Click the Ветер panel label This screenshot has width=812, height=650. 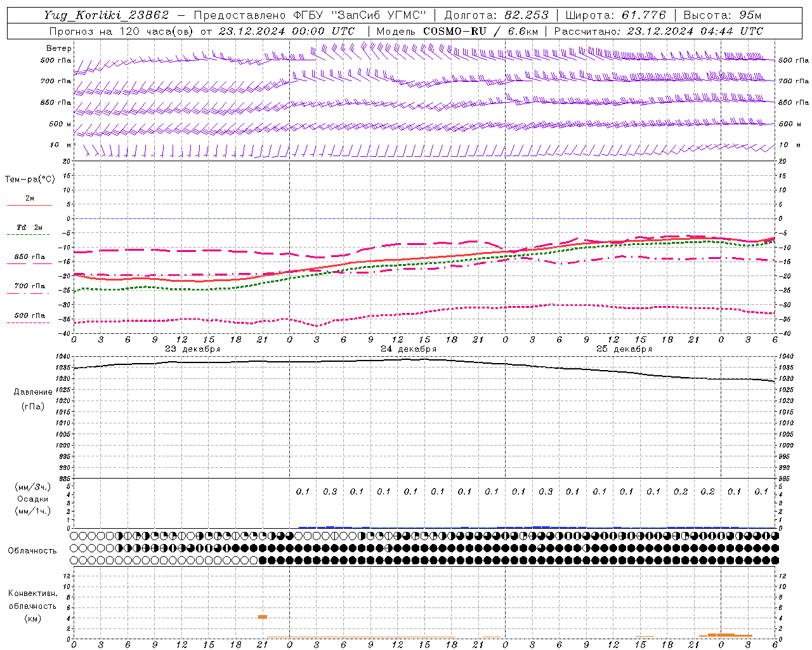click(x=59, y=48)
